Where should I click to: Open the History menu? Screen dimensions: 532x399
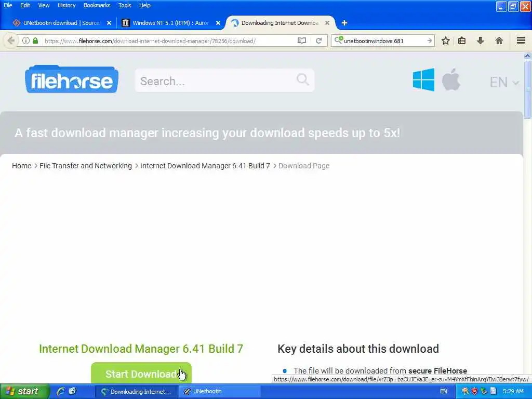pyautogui.click(x=66, y=5)
